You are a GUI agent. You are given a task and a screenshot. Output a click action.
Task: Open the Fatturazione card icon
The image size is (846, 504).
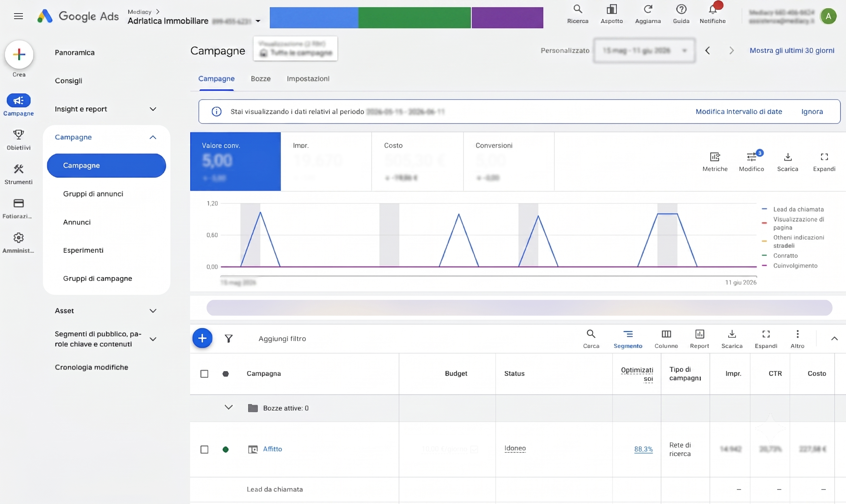(18, 203)
